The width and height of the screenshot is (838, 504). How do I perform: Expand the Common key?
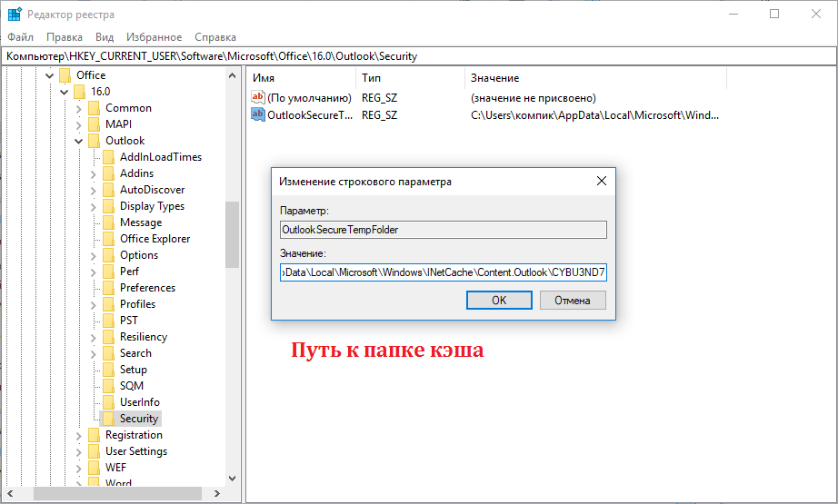78,108
